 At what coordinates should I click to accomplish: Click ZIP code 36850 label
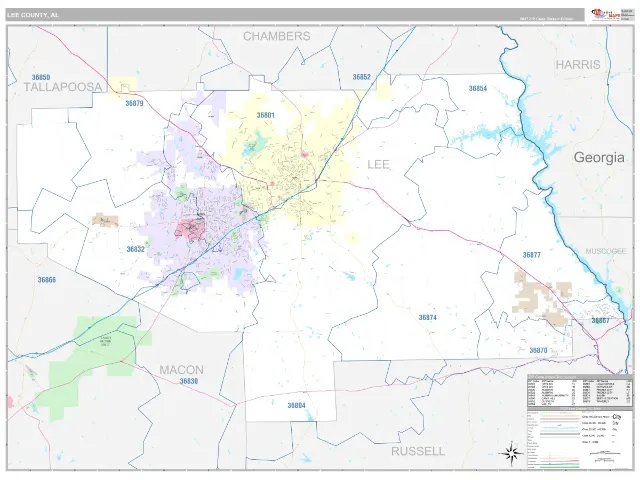(41, 77)
